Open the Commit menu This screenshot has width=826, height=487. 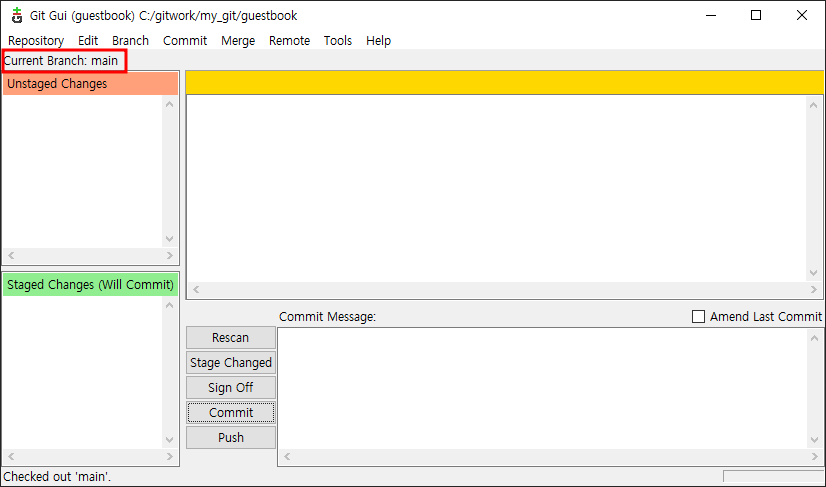coord(185,41)
